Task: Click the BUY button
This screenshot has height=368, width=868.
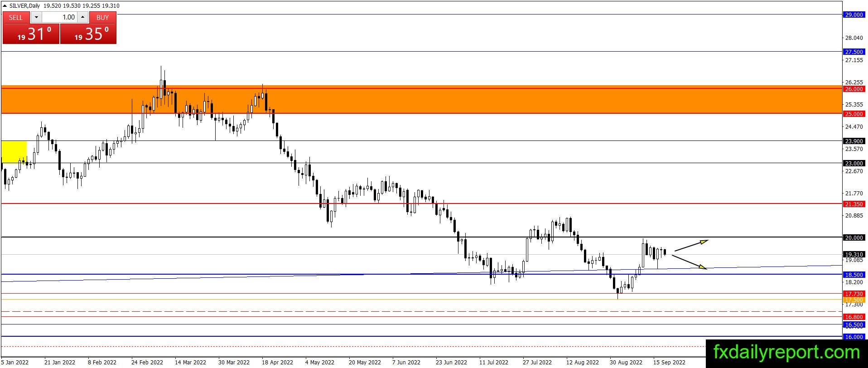Action: [103, 17]
